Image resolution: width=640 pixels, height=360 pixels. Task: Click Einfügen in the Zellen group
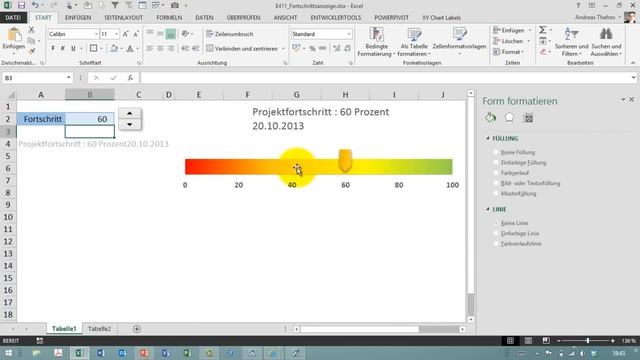512,30
